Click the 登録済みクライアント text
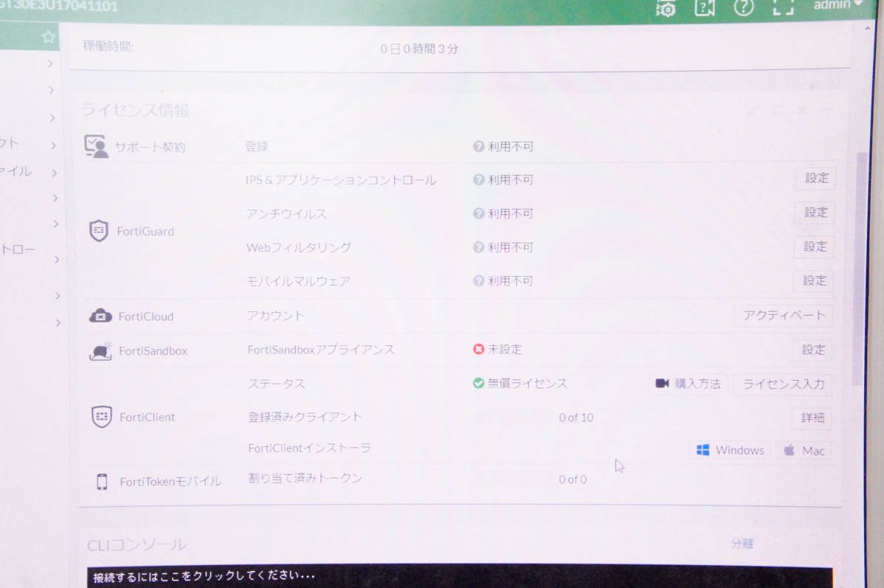 click(x=305, y=417)
